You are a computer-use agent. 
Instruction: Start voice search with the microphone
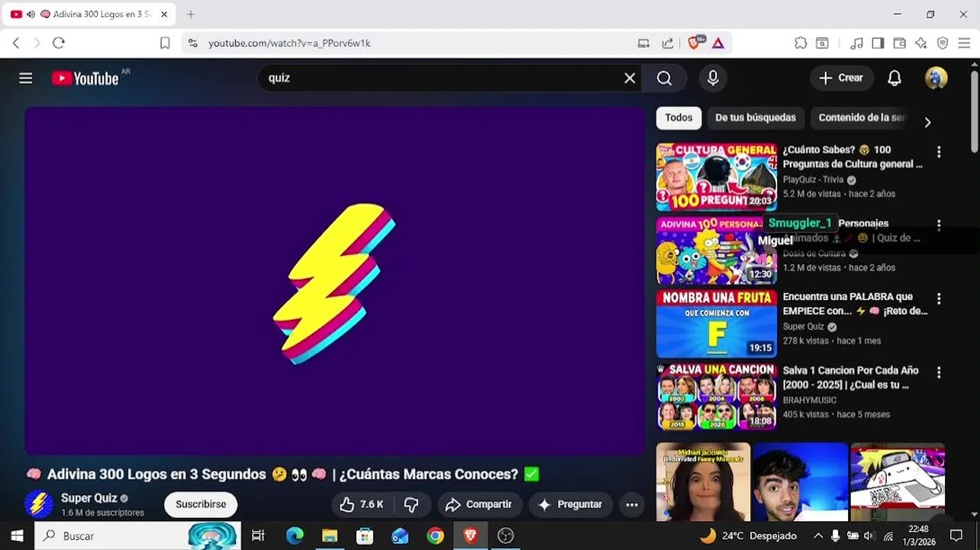(713, 78)
